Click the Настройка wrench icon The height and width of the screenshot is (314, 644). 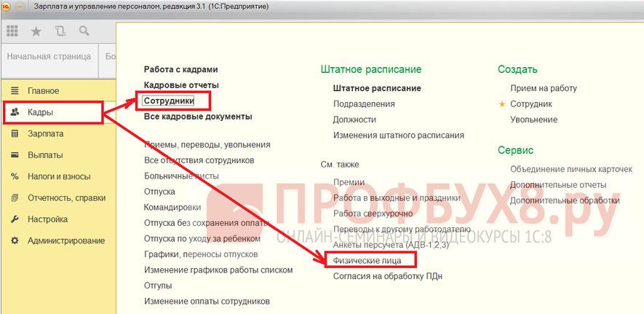tap(15, 219)
